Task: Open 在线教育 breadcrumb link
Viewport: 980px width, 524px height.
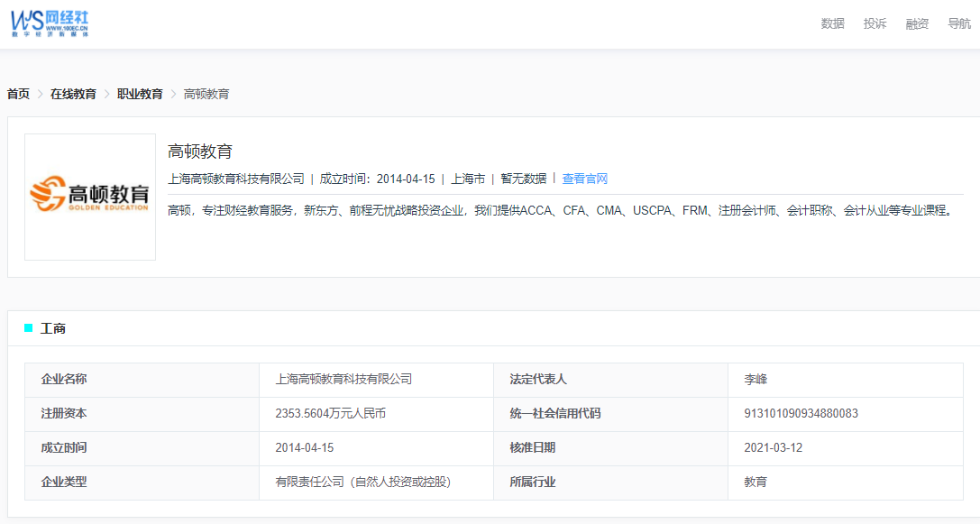Action: 73,94
